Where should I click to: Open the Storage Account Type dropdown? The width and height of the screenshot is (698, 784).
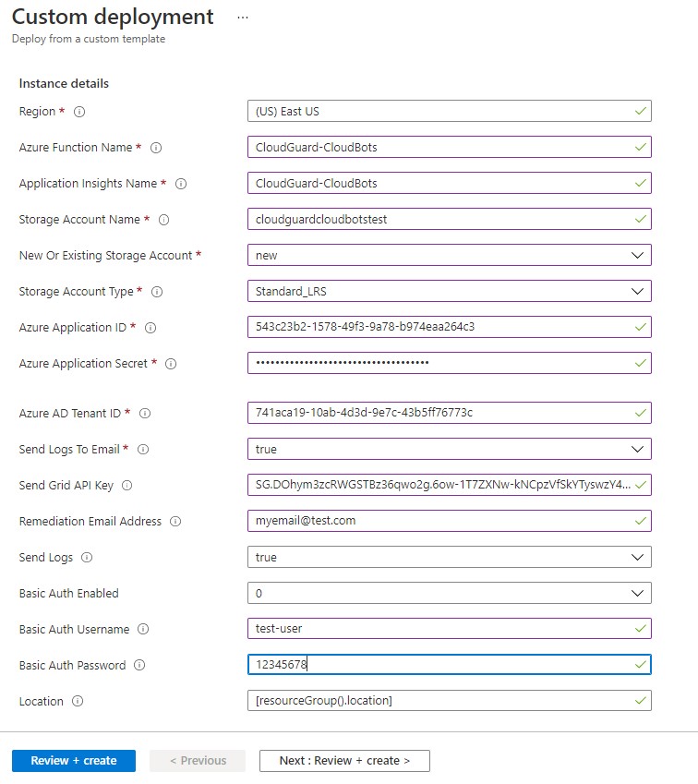click(449, 291)
